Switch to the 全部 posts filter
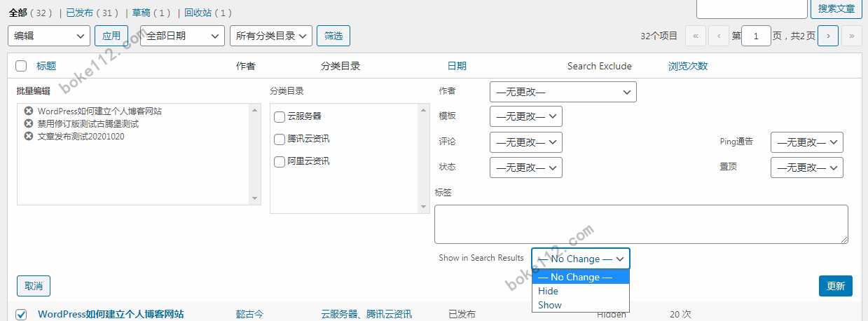The width and height of the screenshot is (868, 321). [18, 13]
